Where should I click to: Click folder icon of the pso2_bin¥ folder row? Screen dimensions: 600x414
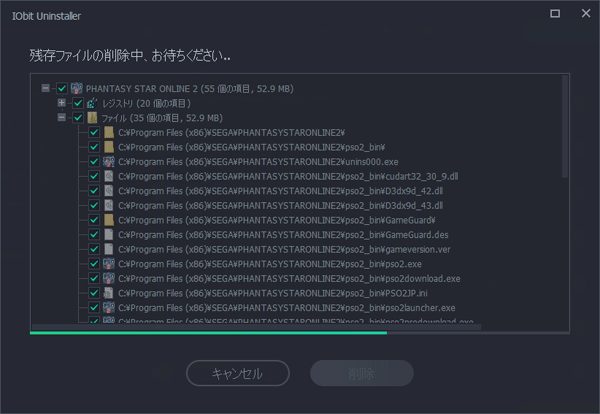(109, 147)
